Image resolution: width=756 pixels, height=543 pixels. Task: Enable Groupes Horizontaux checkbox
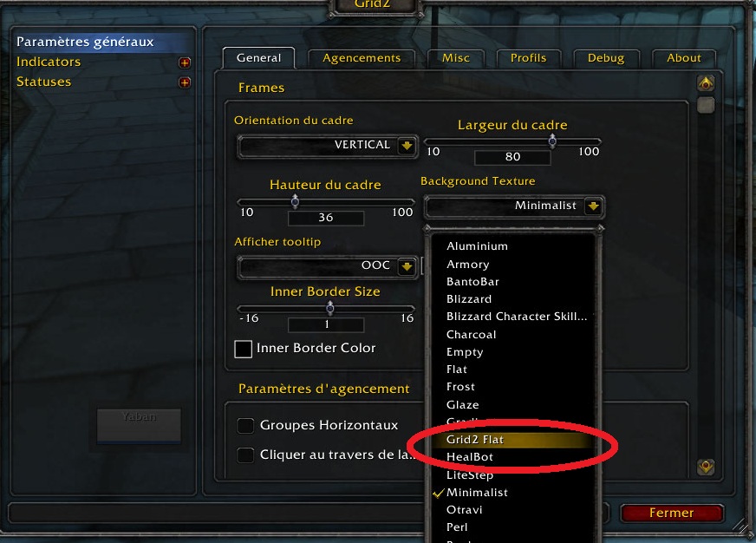245,425
